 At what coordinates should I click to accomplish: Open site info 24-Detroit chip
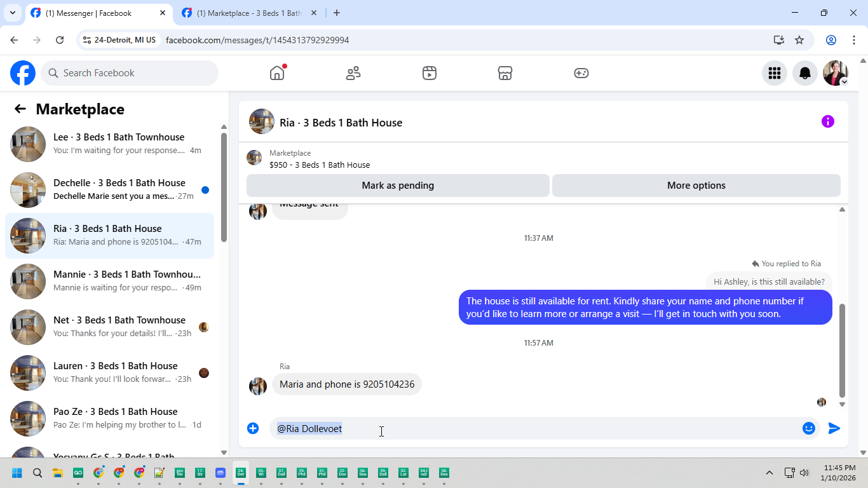(x=119, y=40)
